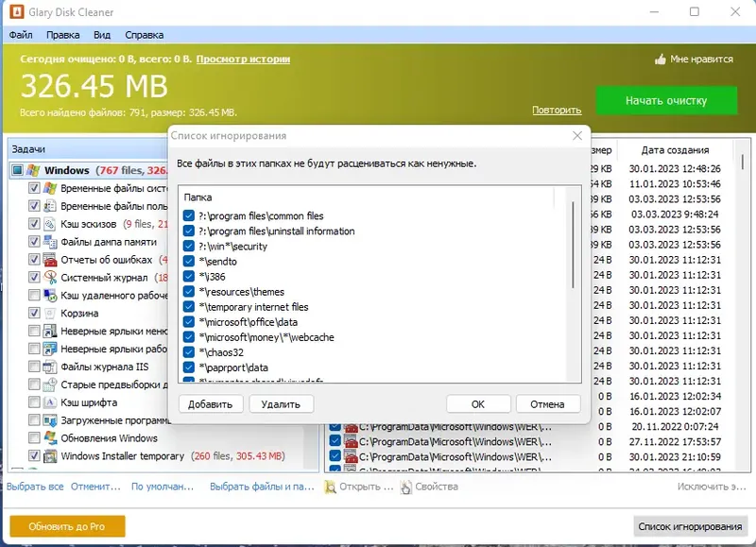Click the thumbs-up icon next to Мне нравится
756x547 pixels.
click(661, 60)
